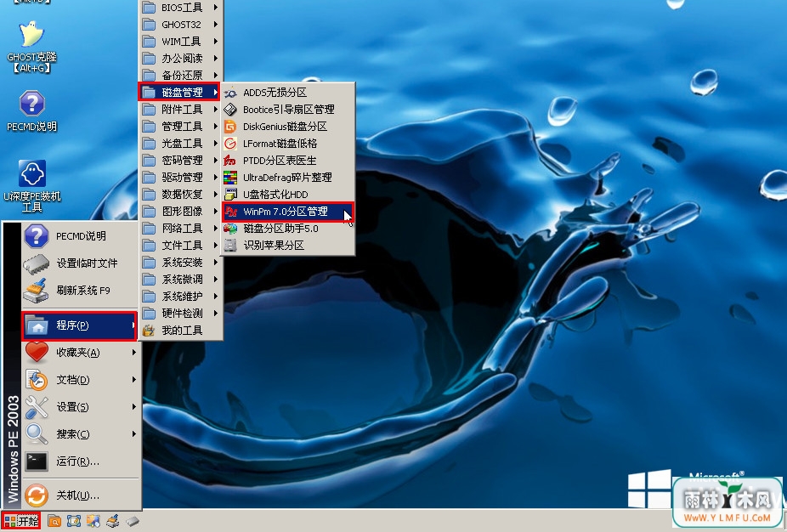Click the 刷新系统 F9 brush icon
Viewport: 787px width, 532px height.
tap(37, 290)
